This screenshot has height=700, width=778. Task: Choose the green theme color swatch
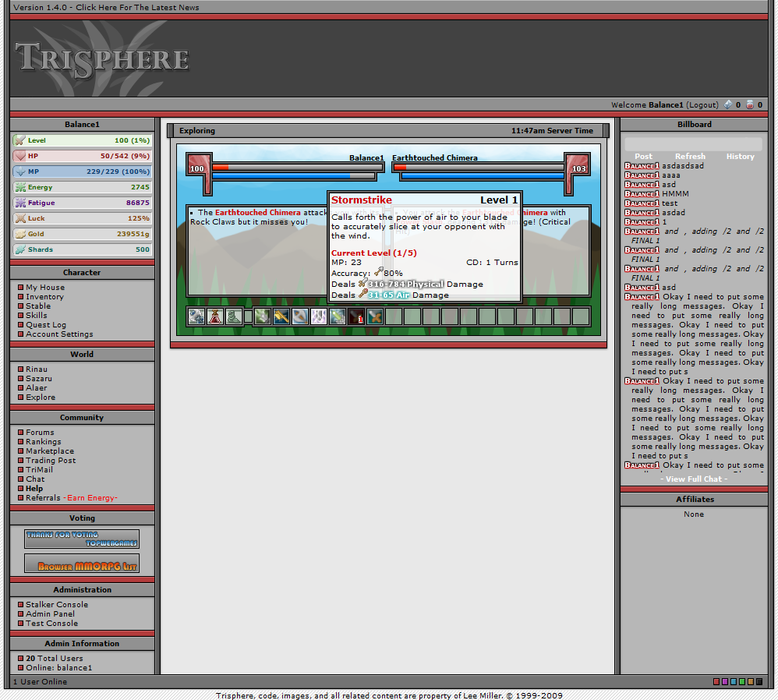742,681
